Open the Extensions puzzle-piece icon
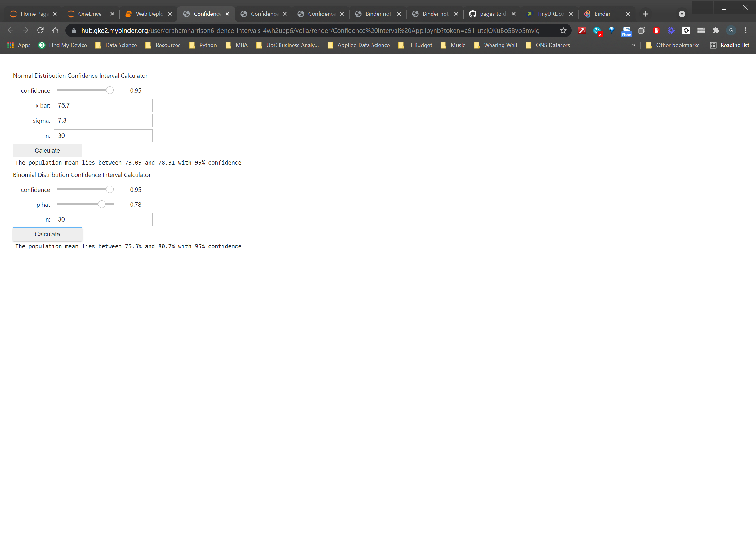This screenshot has height=533, width=756. click(715, 31)
